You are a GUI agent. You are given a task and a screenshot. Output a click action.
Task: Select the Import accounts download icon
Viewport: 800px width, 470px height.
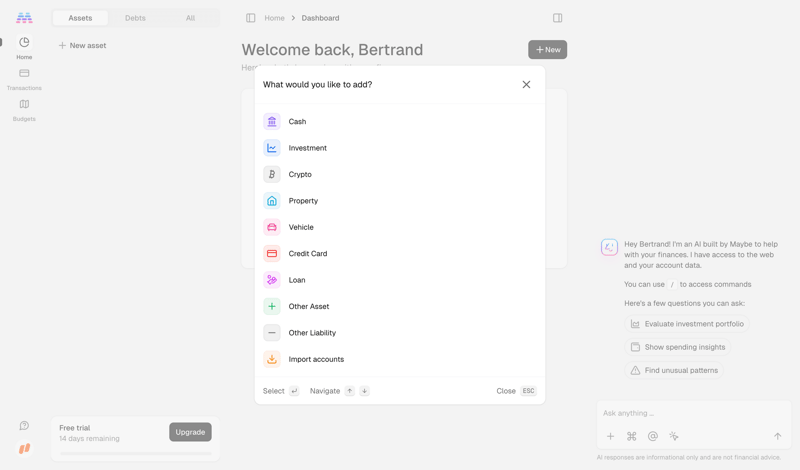(x=272, y=359)
